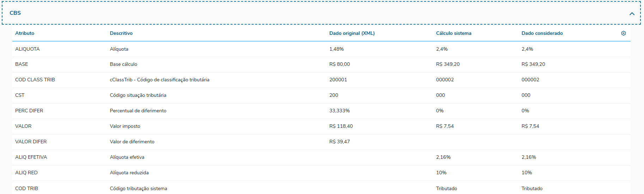Screen dimensions: 644x194
Task: Select the ALIQUOTA attribute row
Action: coord(28,49)
